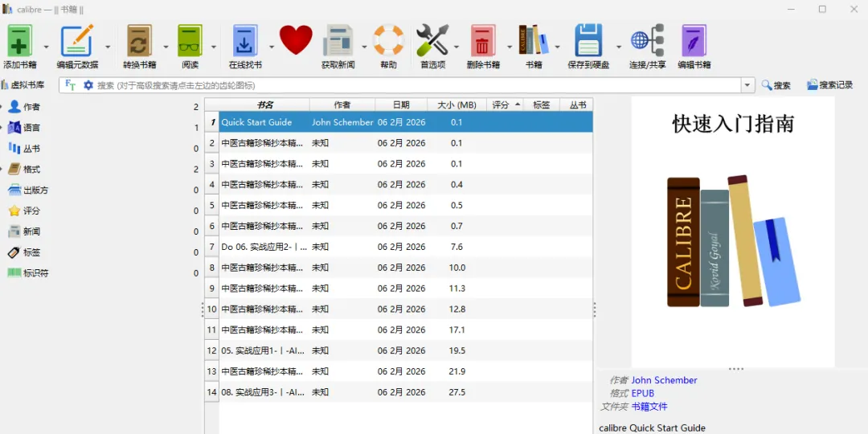
Task: Click size cell 10.0
Action: pos(457,268)
